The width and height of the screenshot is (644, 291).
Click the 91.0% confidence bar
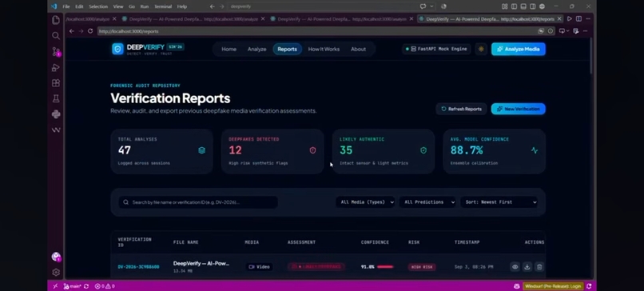[385, 267]
